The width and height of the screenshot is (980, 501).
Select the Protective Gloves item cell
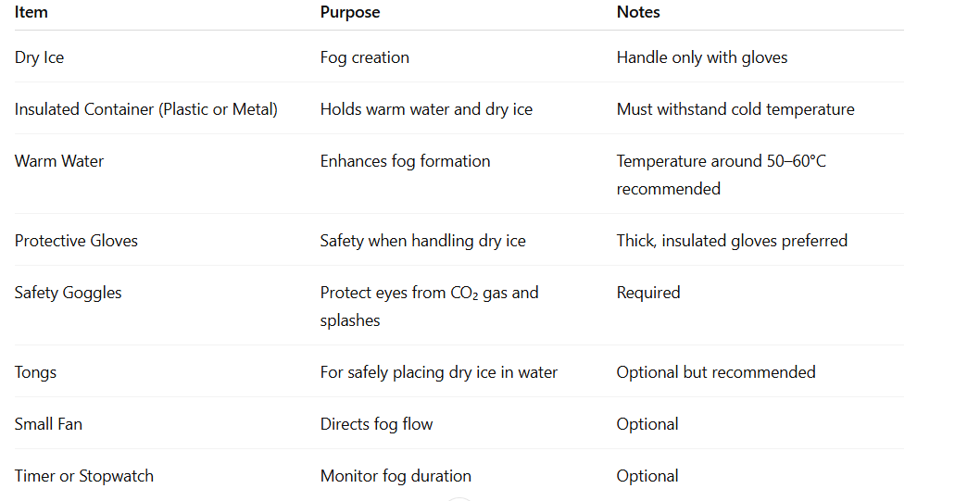tap(76, 241)
